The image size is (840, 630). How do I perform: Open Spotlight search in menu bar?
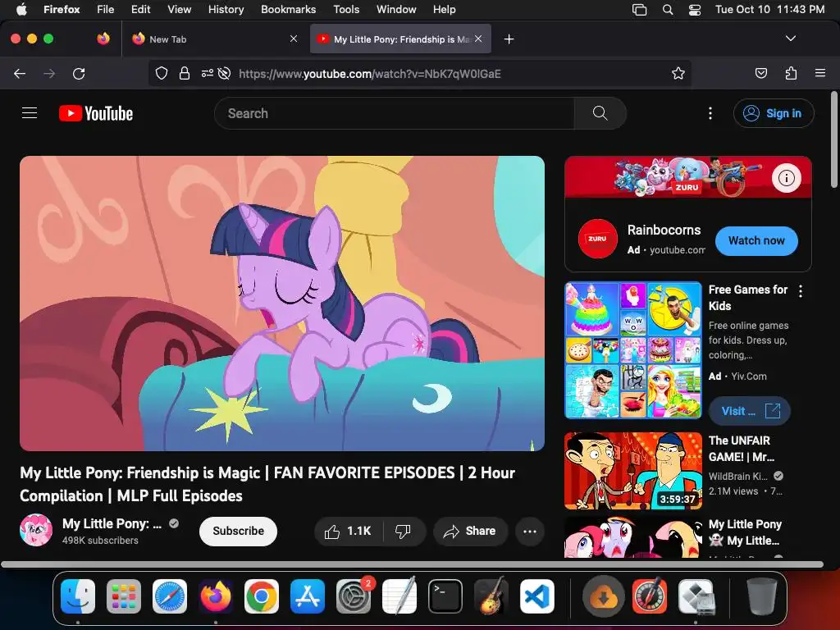tap(668, 10)
